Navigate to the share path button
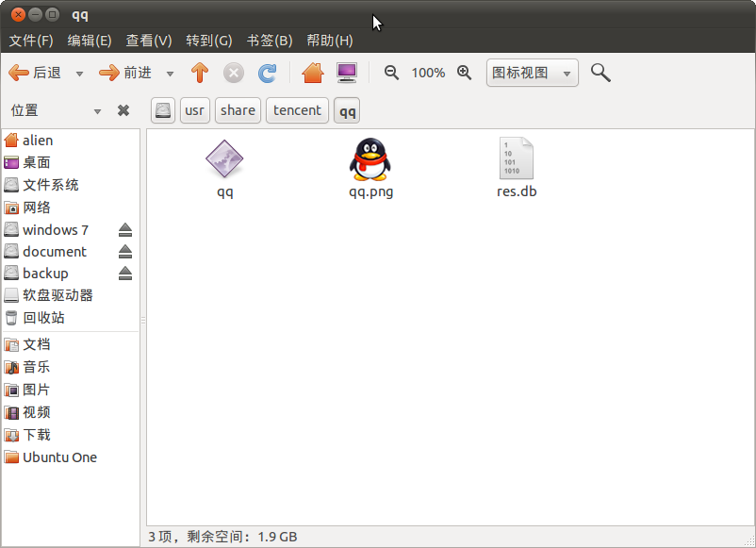The height and width of the screenshot is (548, 756). point(238,110)
